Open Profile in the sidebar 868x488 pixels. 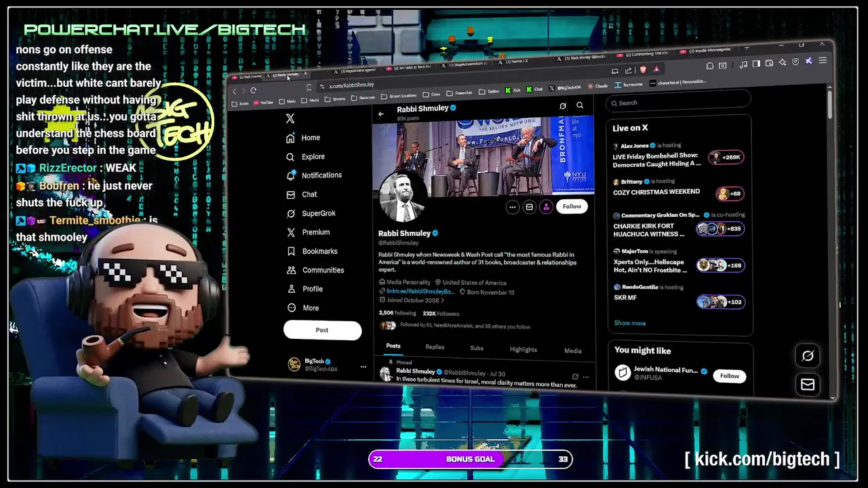pos(304,289)
